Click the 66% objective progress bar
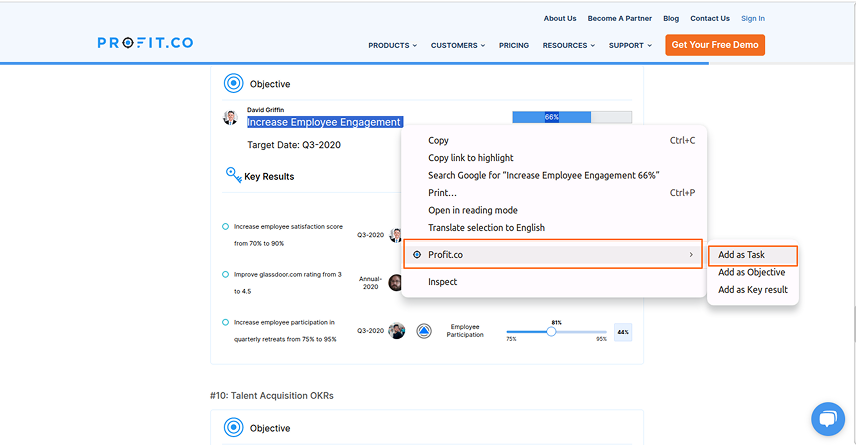 pyautogui.click(x=572, y=117)
